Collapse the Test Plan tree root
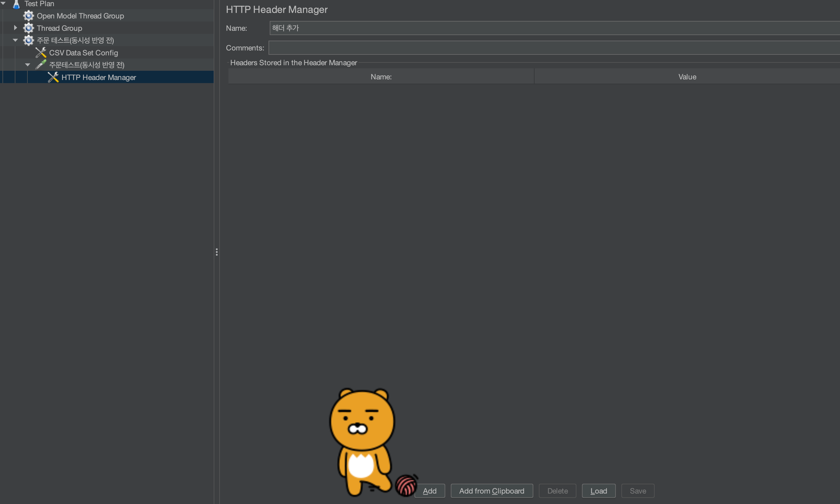This screenshot has height=504, width=840. (x=3, y=3)
